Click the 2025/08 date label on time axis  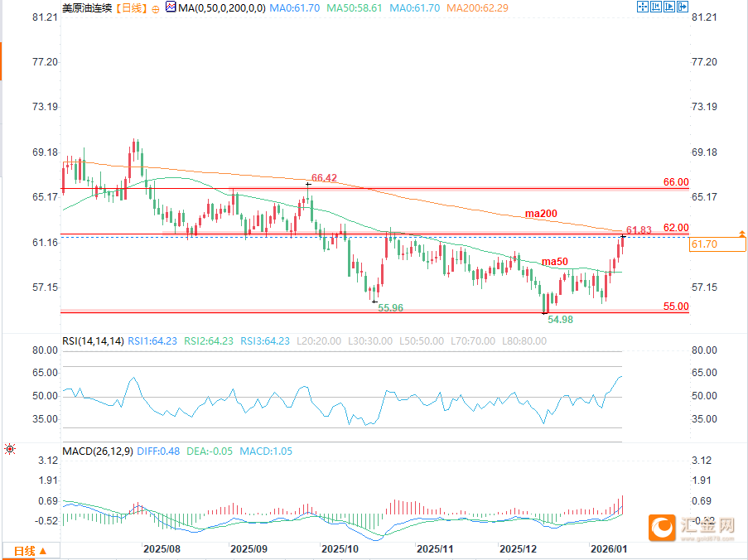[x=162, y=549]
